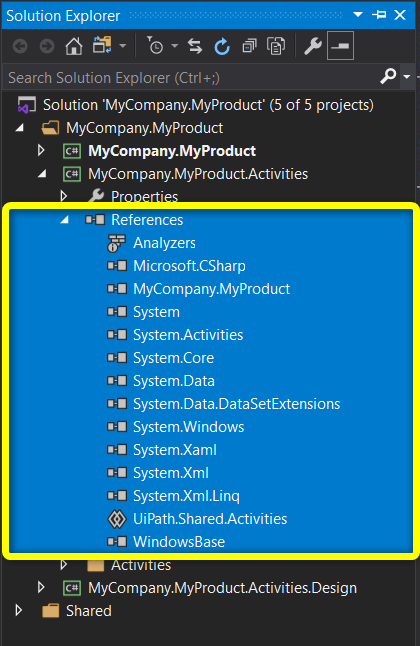Sync with Active Document
Viewport: 420px width, 646px height.
[195, 46]
